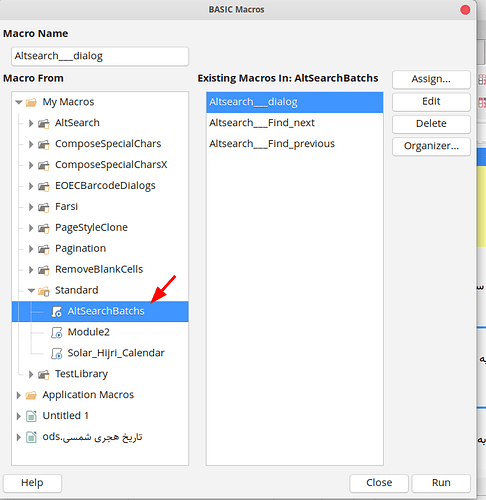Click the AltSearch library icon
The height and width of the screenshot is (500, 486).
coord(44,123)
